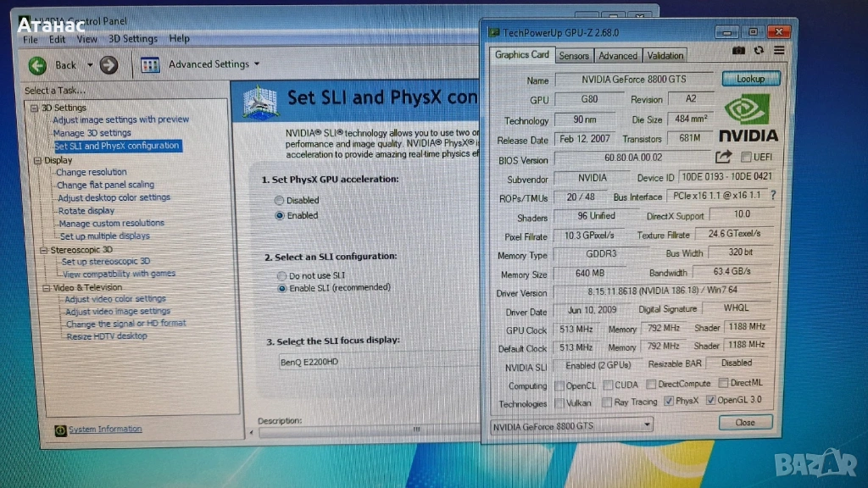The image size is (868, 488).
Task: Open the Advanced Settings dropdown arrow
Action: 257,64
